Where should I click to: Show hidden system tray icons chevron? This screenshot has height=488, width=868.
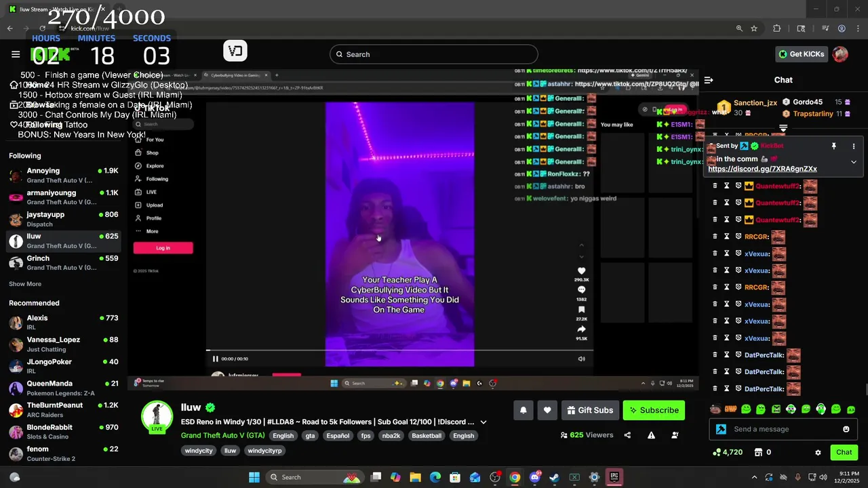(x=754, y=477)
